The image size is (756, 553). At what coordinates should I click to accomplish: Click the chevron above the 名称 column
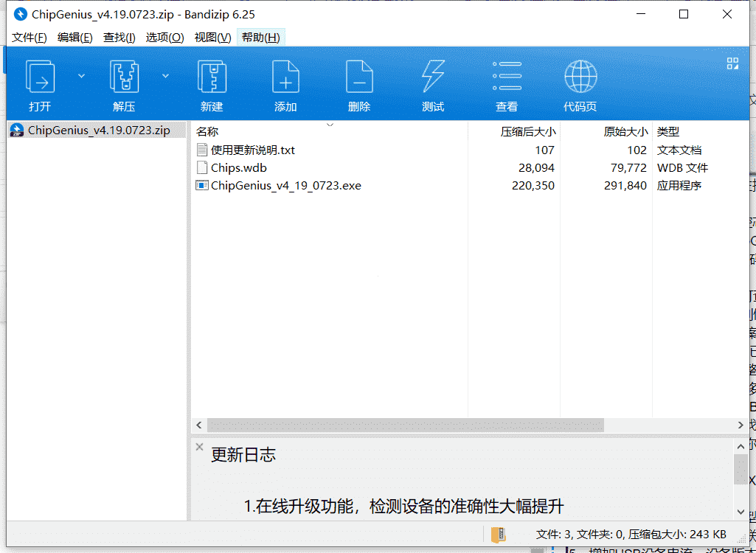330,125
